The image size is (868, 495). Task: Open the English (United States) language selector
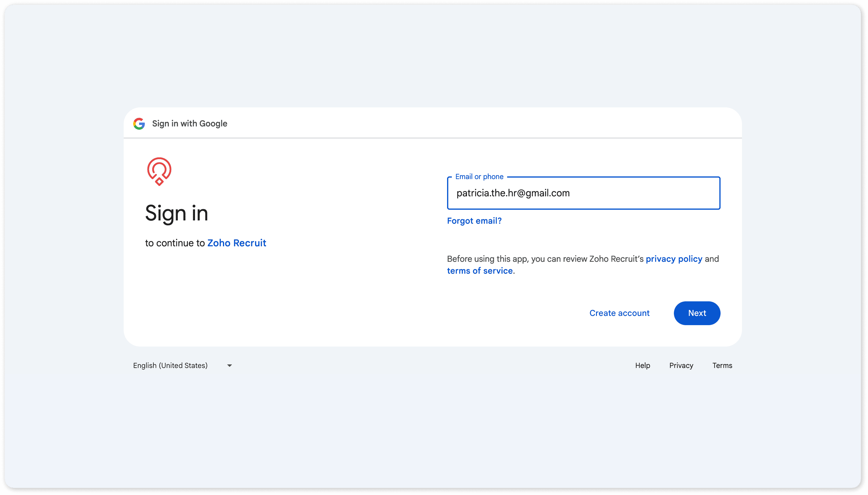click(170, 366)
